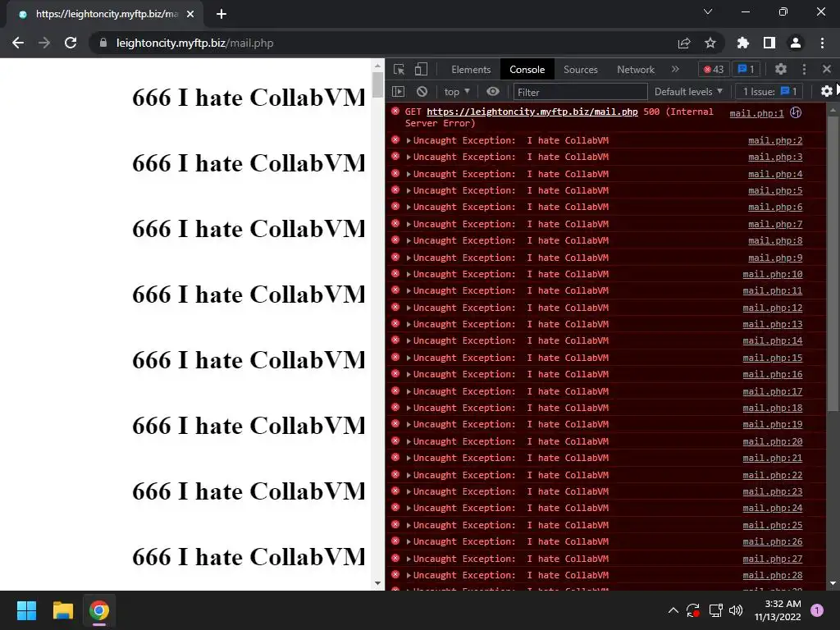Expand the exception at mail.php:2
The image size is (840, 630).
(409, 141)
